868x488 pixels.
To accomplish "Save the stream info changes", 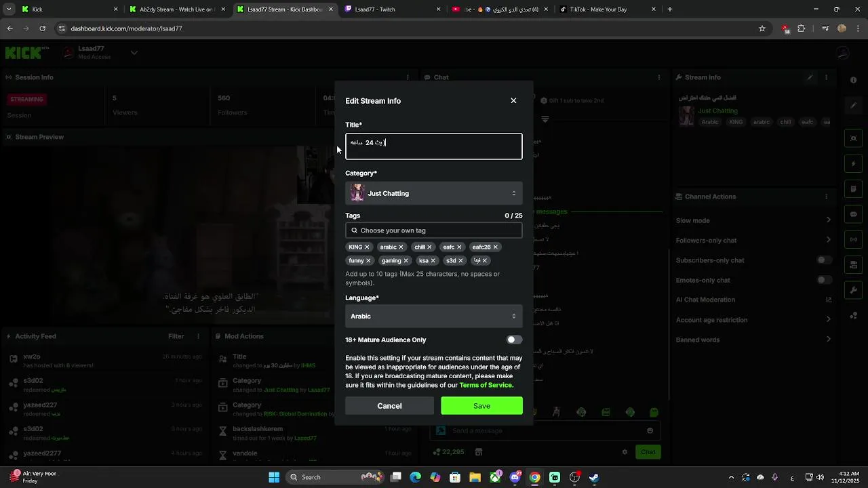I will click(x=481, y=406).
